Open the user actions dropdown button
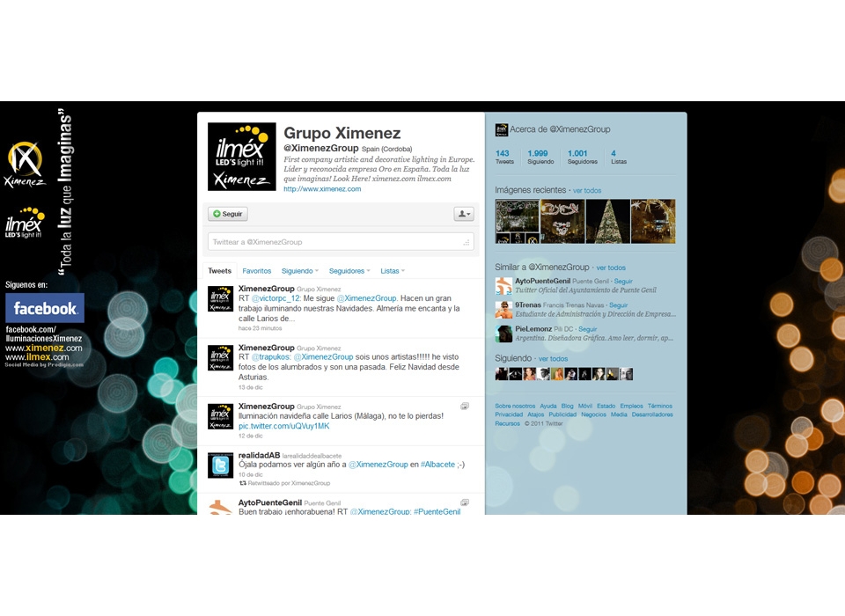Screen dimensions: 845x616 point(464,214)
